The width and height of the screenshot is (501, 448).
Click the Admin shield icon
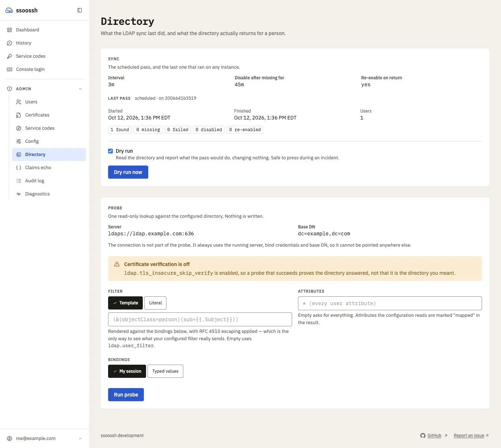coord(9,89)
